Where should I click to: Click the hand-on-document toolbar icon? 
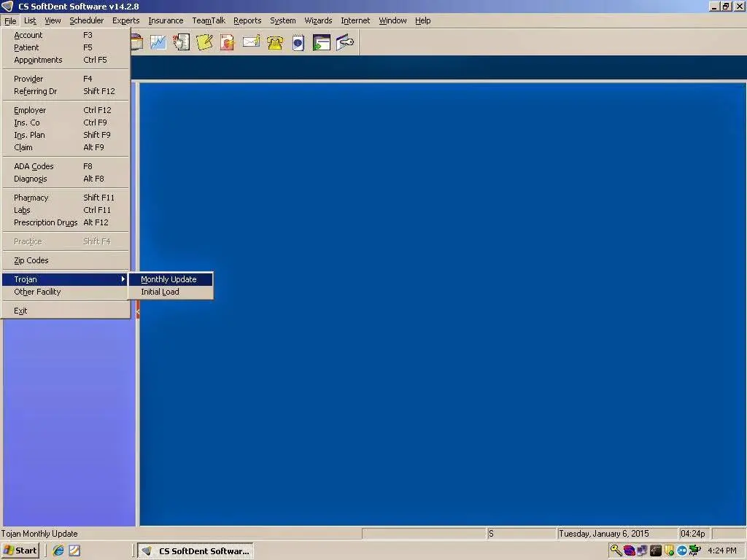pyautogui.click(x=181, y=42)
